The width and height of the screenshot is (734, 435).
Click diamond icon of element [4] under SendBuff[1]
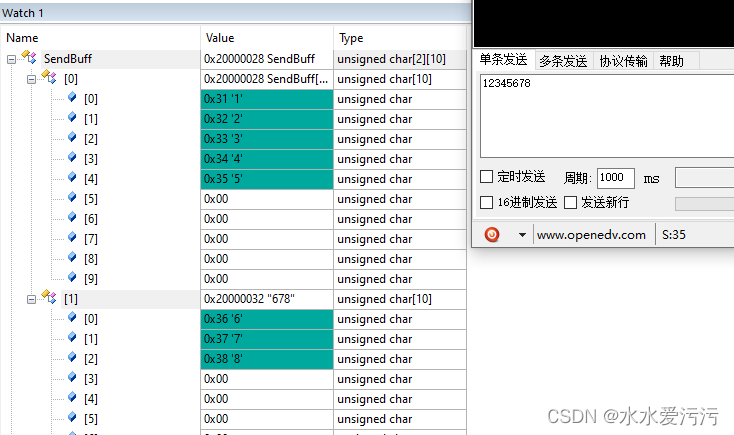point(72,397)
